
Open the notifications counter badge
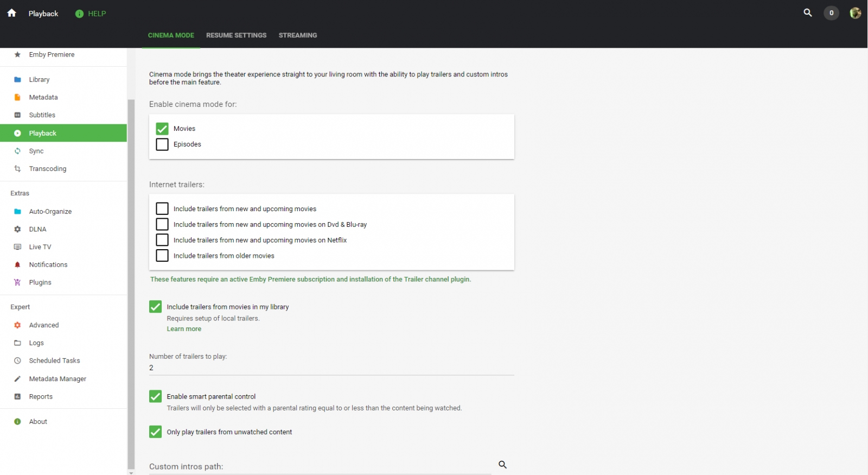click(831, 13)
